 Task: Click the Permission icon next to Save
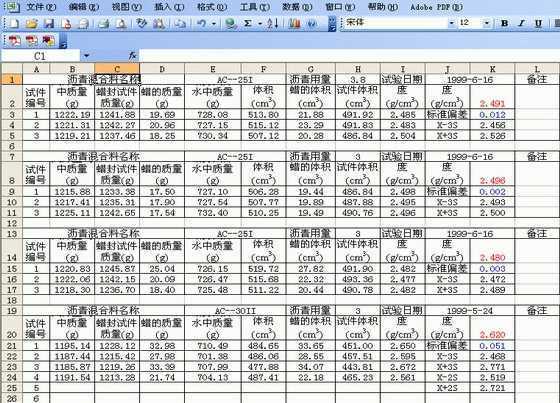click(x=66, y=24)
